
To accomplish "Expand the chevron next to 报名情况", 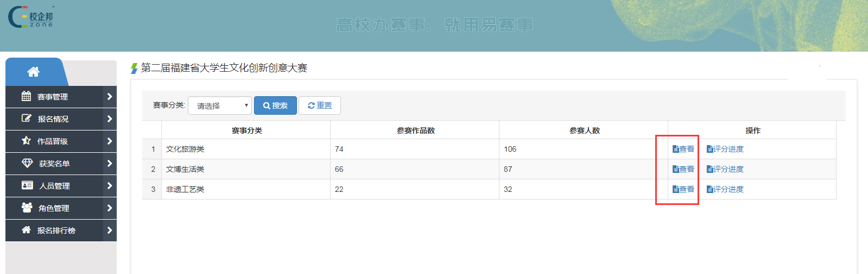I will [x=110, y=119].
